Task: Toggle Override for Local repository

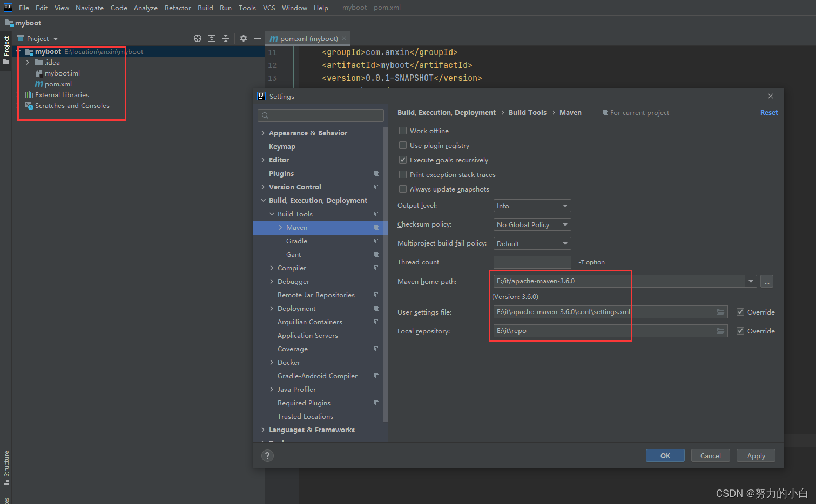Action: [x=740, y=331]
